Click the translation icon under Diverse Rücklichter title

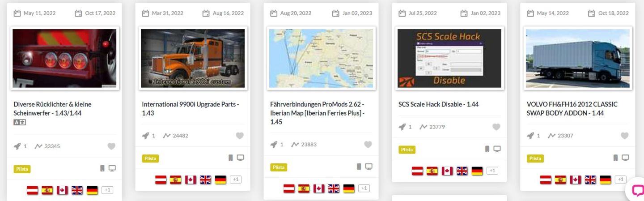tap(20, 122)
